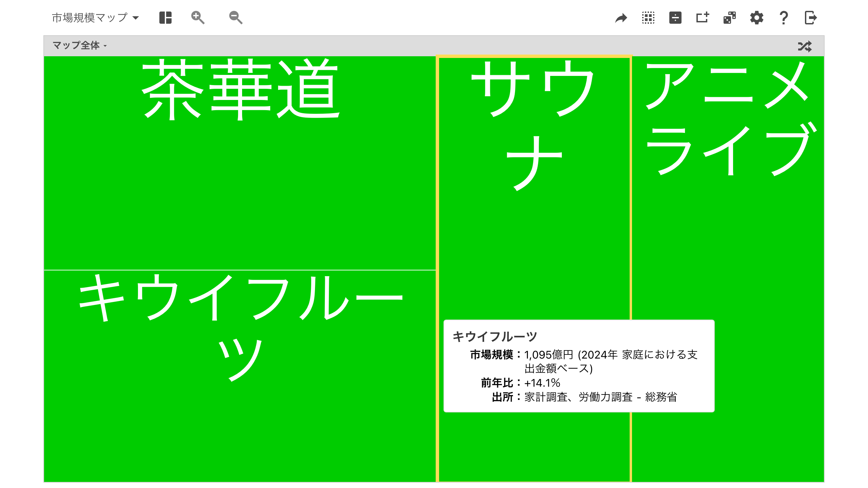This screenshot has width=868, height=488.
Task: Click the tooltip title キウイフルーツ
Action: point(495,337)
